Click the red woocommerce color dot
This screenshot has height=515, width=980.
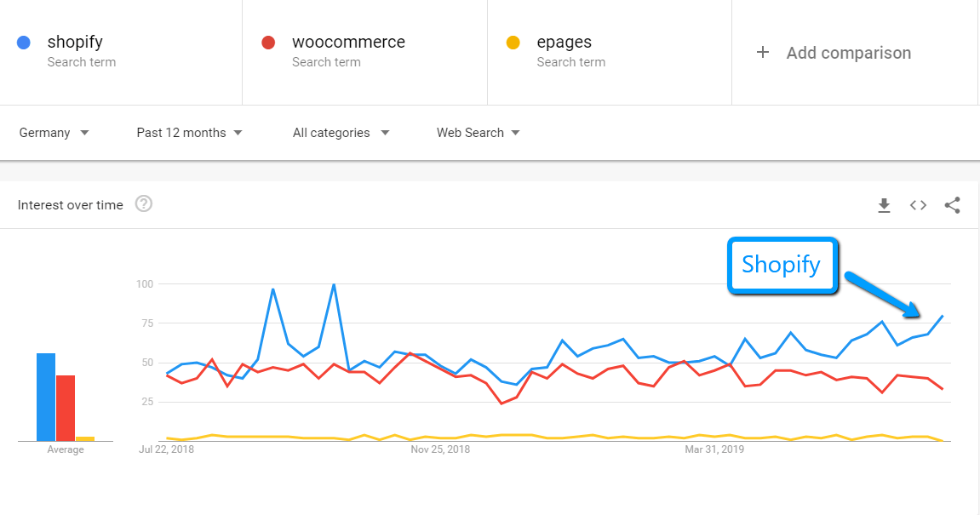pos(268,43)
